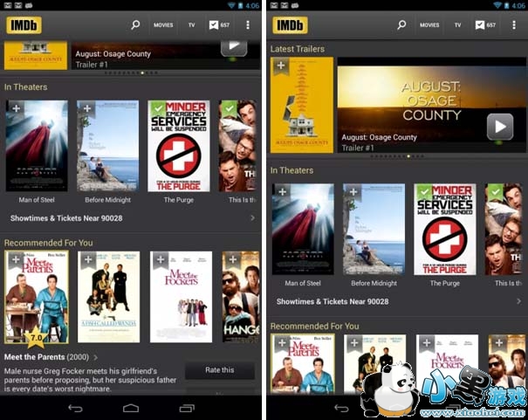Tap Android Back button in right screen
Image resolution: width=528 pixels, height=420 pixels.
pyautogui.click(x=341, y=408)
